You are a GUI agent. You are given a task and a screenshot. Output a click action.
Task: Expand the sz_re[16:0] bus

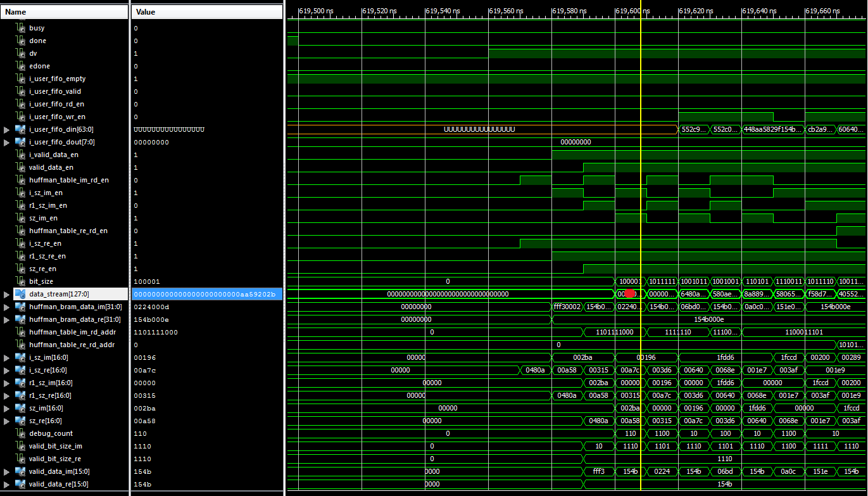[7, 421]
